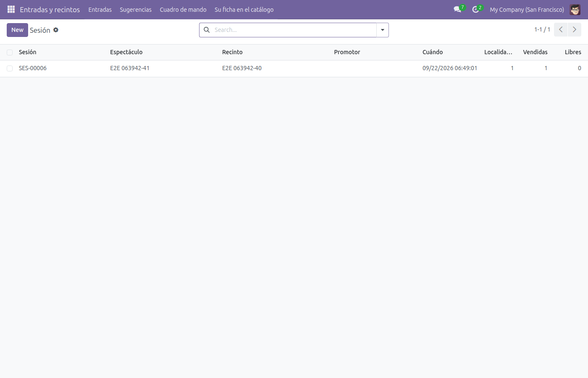Click the E2E 063942-40 recinto cell
588x378 pixels.
[x=242, y=68]
